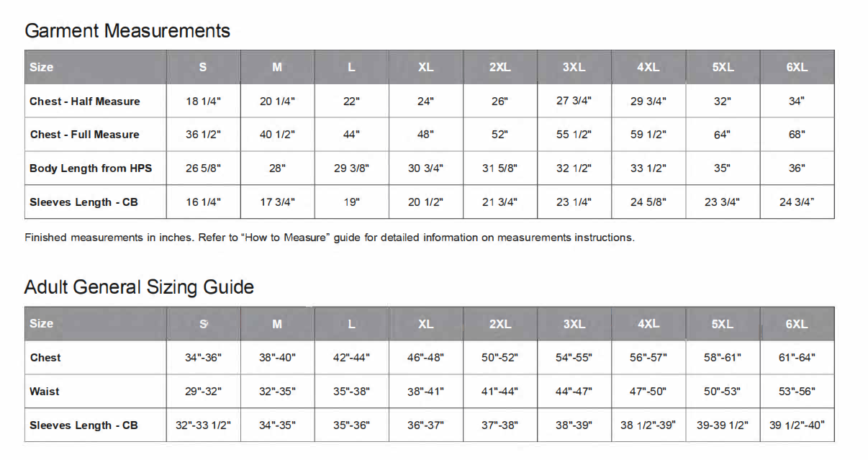Select the 34"-36" chest sizing cell

[x=203, y=358]
